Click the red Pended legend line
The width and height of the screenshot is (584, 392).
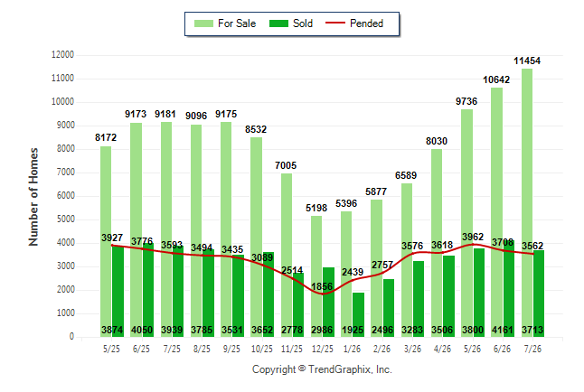[334, 23]
